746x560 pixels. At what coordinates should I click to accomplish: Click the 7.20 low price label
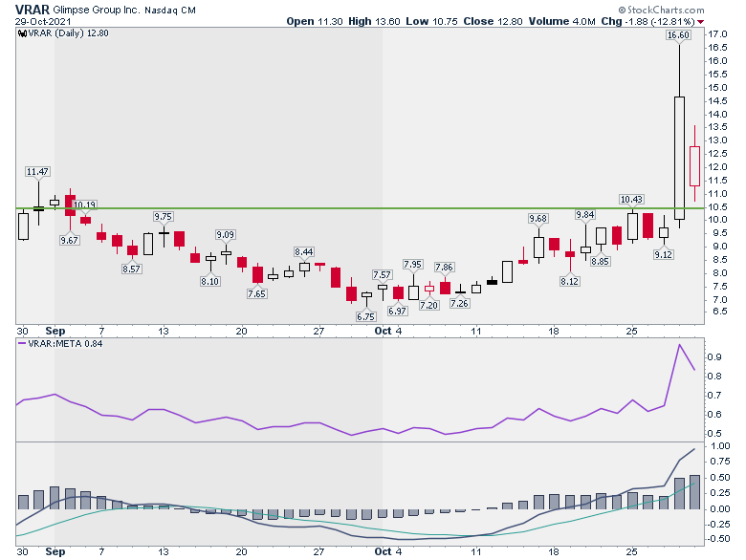[428, 305]
